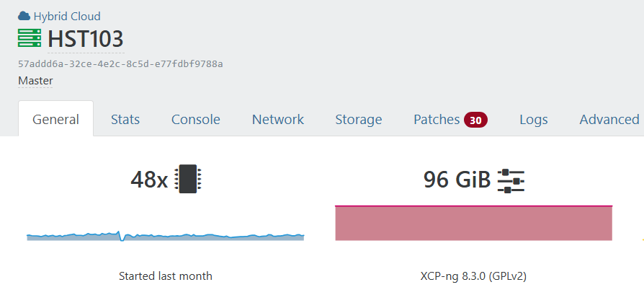View the Logs tab
This screenshot has height=295, width=644.
tap(534, 120)
